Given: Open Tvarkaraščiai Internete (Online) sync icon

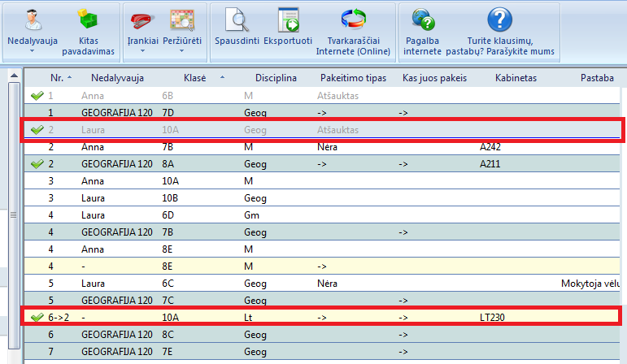Looking at the screenshot, I should pyautogui.click(x=353, y=20).
